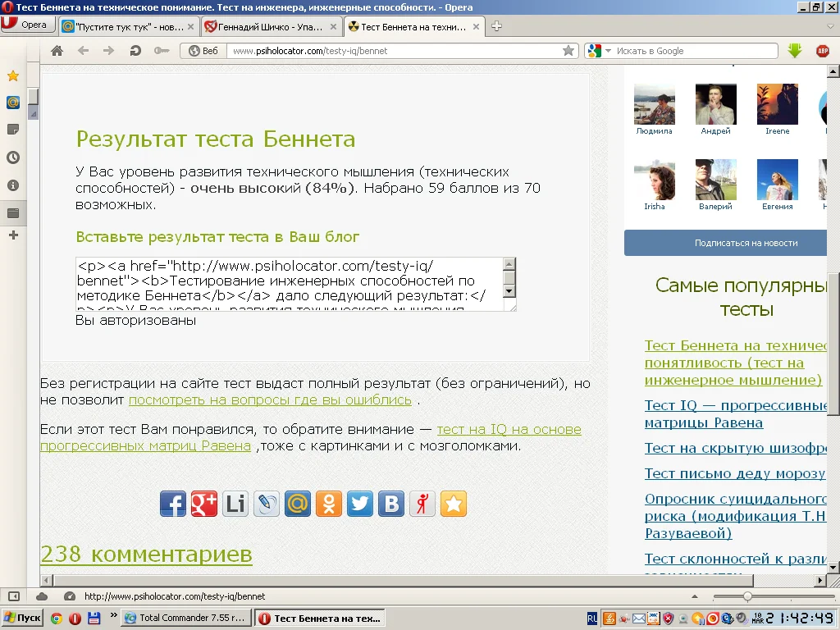Toggle the Opera sidebar panel button

point(14,596)
